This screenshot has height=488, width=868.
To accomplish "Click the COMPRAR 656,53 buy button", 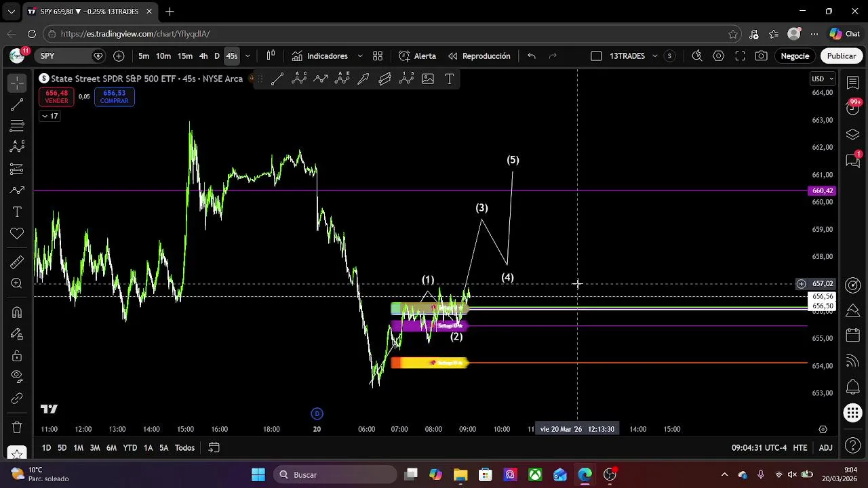I will pyautogui.click(x=114, y=97).
